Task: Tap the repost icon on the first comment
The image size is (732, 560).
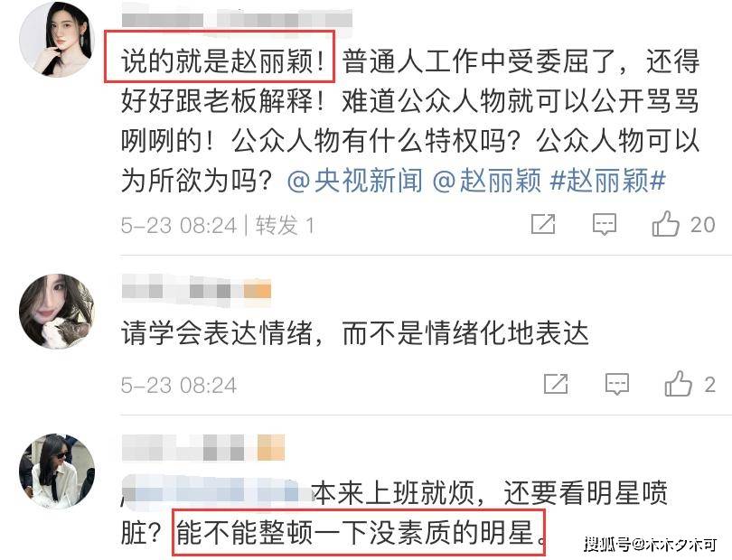Action: pyautogui.click(x=543, y=225)
